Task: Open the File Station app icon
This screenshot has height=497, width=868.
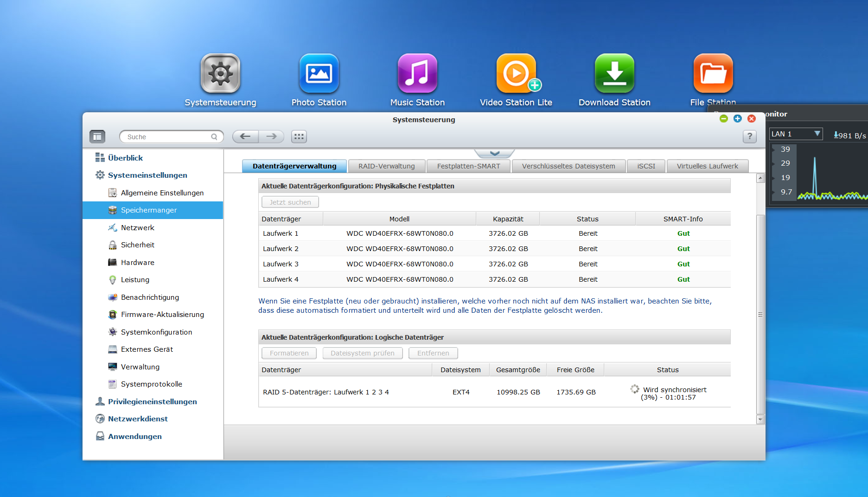Action: point(713,73)
